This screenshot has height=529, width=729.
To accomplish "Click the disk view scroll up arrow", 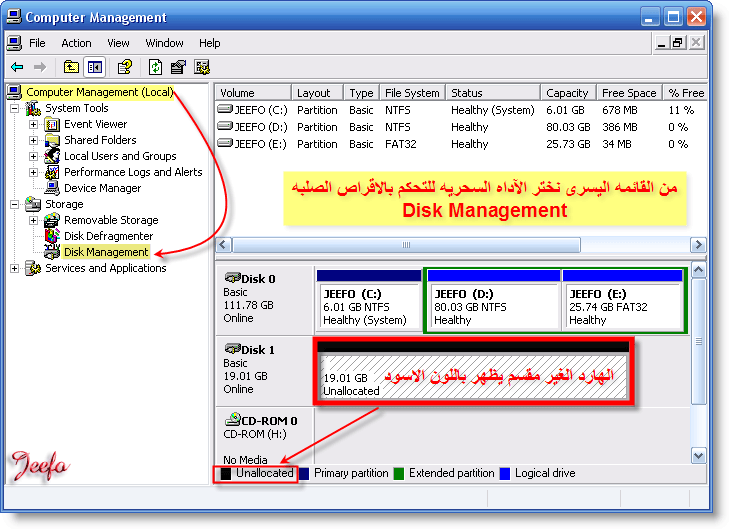I will 698,270.
